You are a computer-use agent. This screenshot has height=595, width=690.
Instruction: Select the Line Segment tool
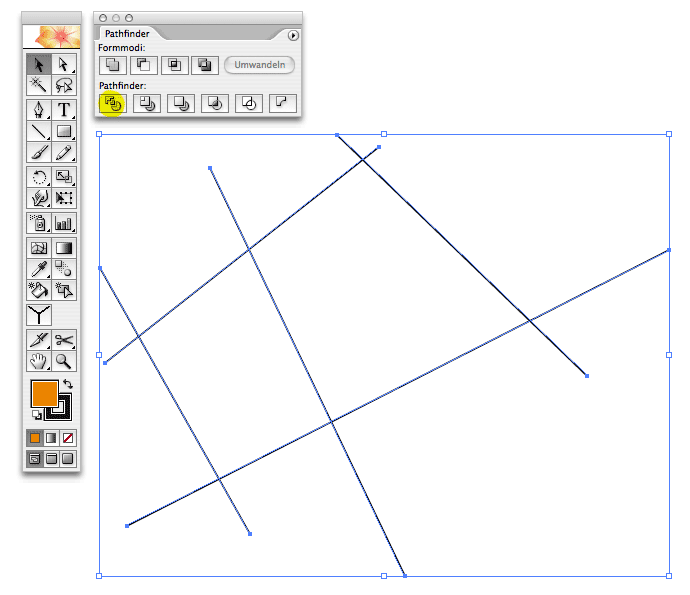pyautogui.click(x=39, y=131)
